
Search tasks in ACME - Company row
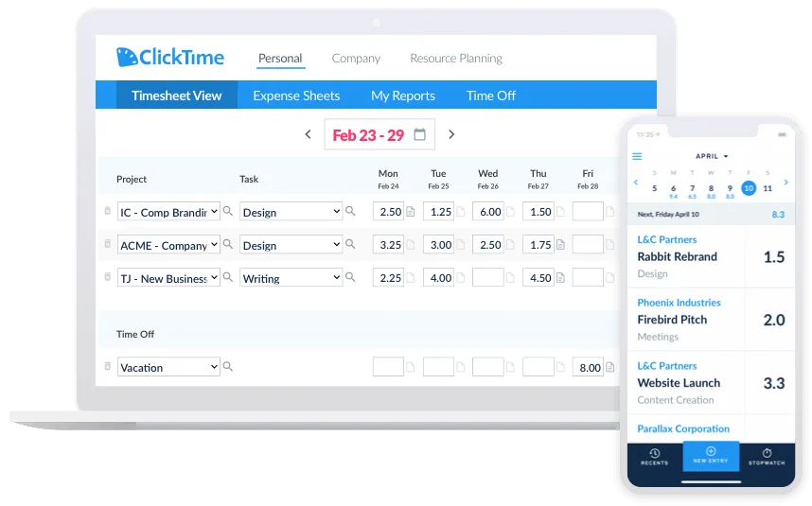[350, 244]
